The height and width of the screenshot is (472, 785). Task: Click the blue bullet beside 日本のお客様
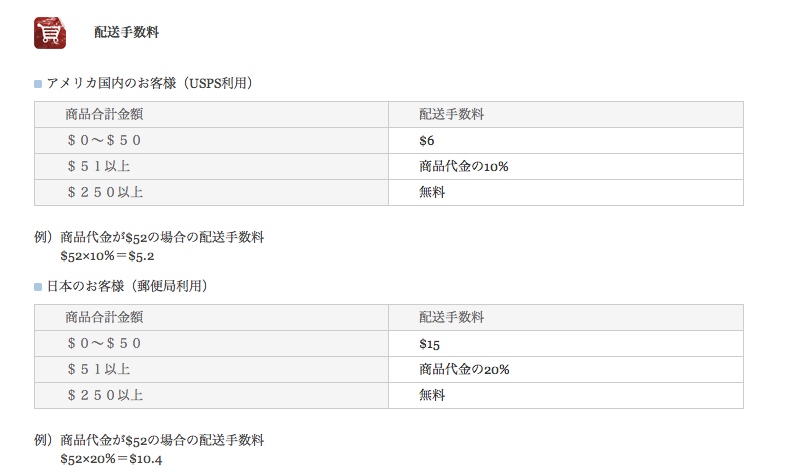[x=38, y=287]
